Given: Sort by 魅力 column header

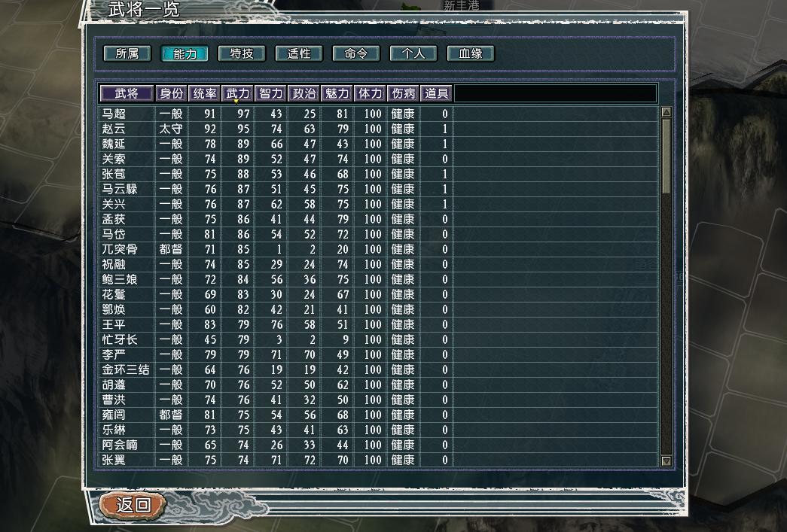Looking at the screenshot, I should tap(337, 93).
